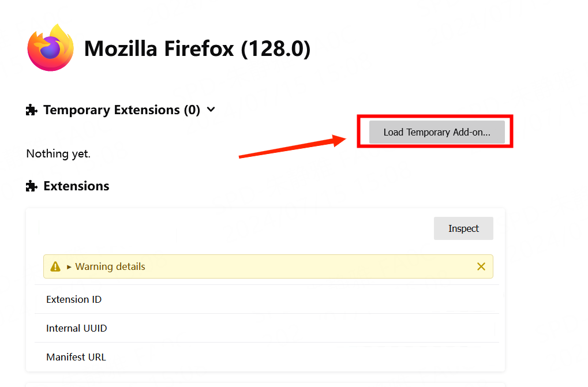The width and height of the screenshot is (588, 387).
Task: Expand the Warning details disclosure triangle
Action: tap(69, 267)
